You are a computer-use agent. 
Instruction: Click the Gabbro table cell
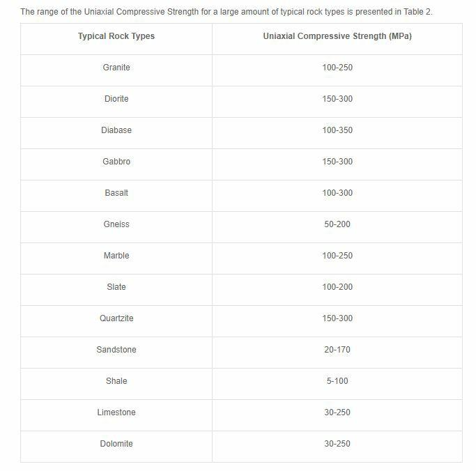click(x=116, y=162)
